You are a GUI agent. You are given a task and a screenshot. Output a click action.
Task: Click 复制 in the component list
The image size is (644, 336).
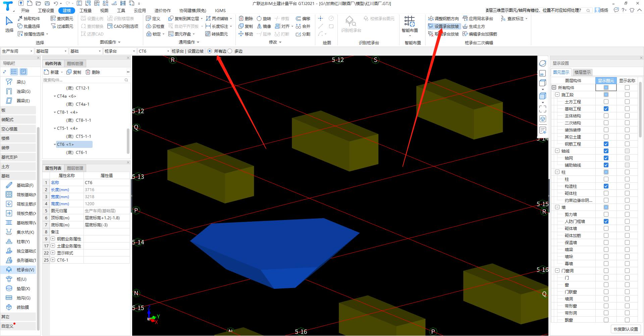pyautogui.click(x=74, y=72)
